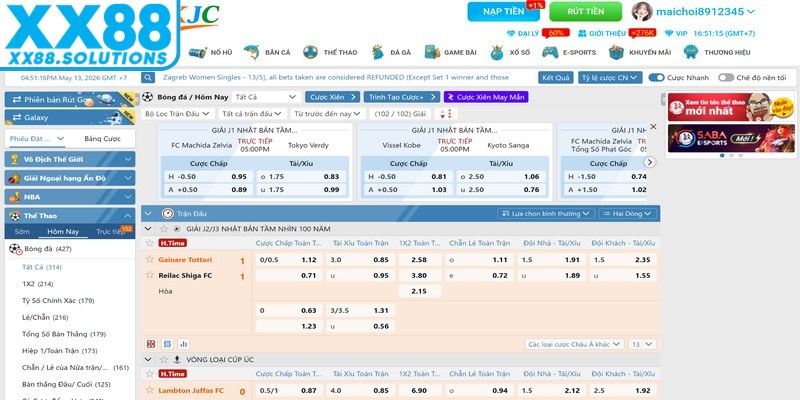Collapse the Trận Đấu header chevron
Image resolution: width=800 pixels, height=400 pixels.
[x=148, y=214]
